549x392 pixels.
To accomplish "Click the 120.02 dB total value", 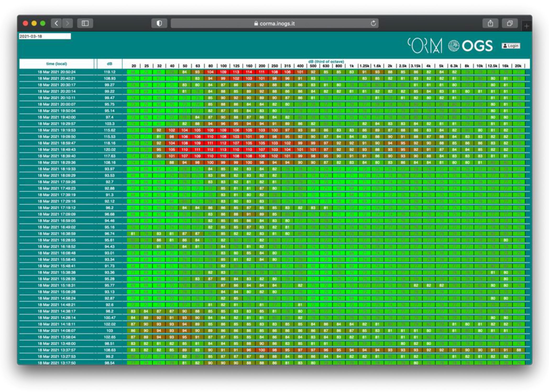I will [x=109, y=150].
